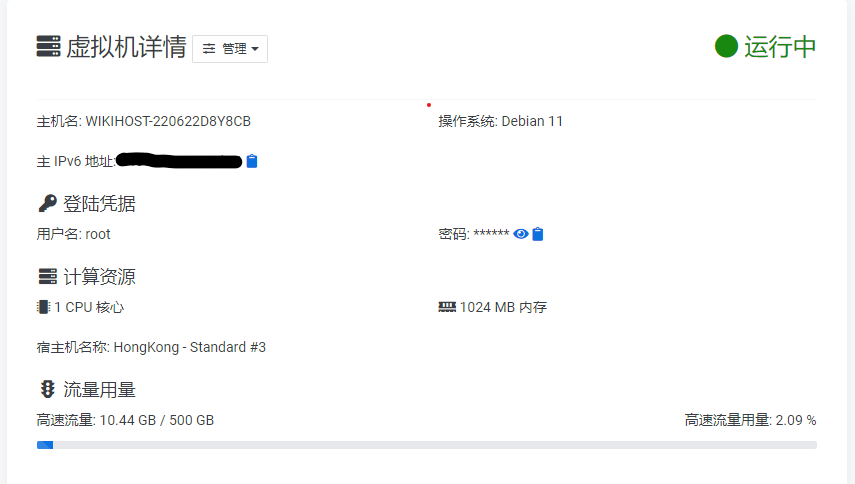Click the green running status circle
The height and width of the screenshot is (484, 855).
(x=726, y=46)
